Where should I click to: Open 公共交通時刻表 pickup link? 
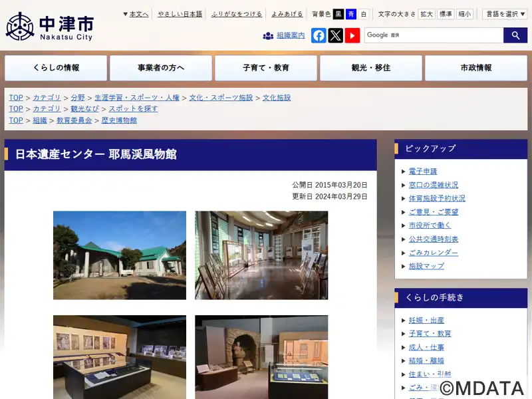click(434, 239)
